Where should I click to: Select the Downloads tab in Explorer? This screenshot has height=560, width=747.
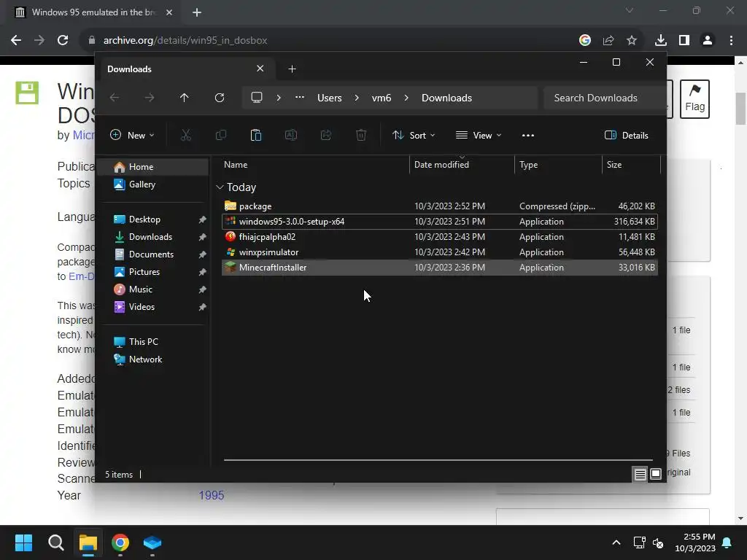pos(186,69)
